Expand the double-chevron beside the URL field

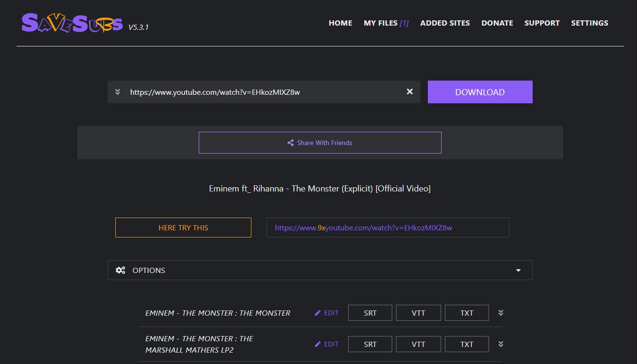click(118, 92)
